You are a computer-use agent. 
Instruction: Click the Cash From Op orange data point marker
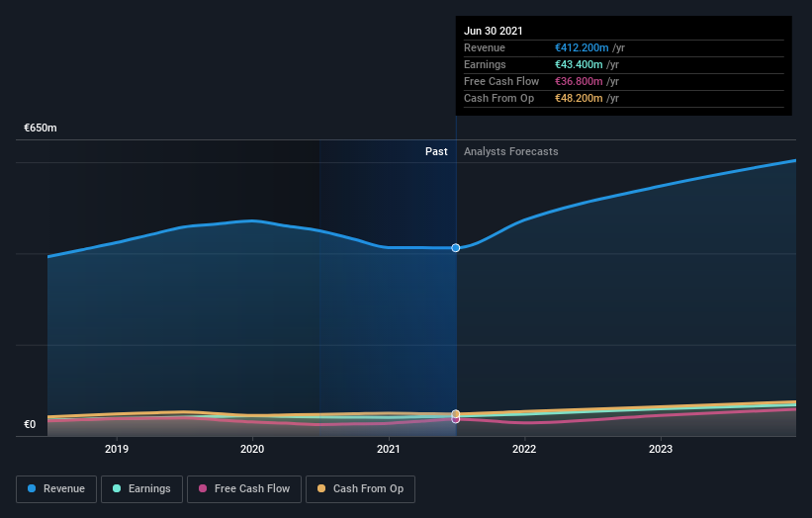tap(456, 413)
